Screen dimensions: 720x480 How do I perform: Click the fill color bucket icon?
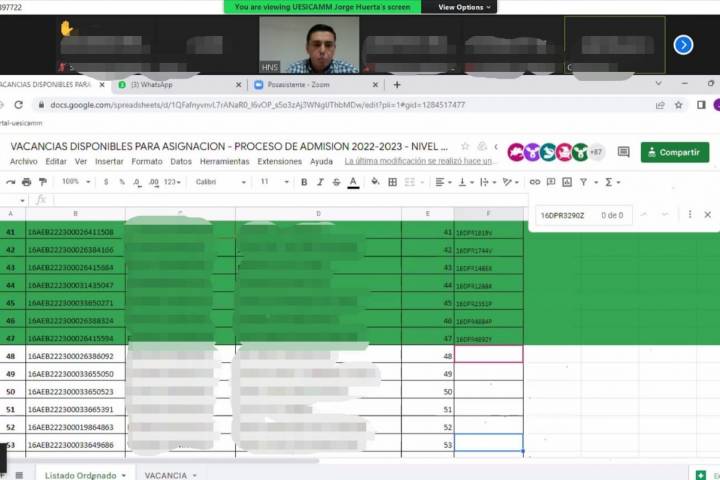(x=375, y=182)
